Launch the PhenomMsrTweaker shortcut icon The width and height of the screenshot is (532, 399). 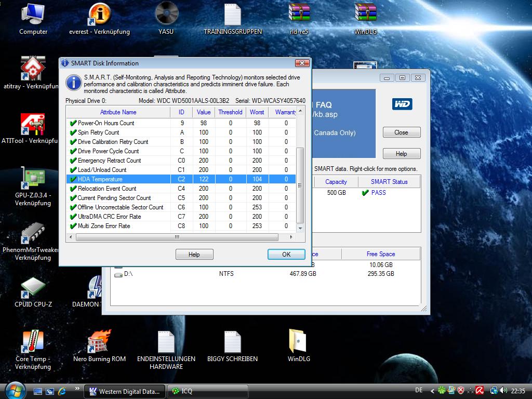click(x=33, y=233)
